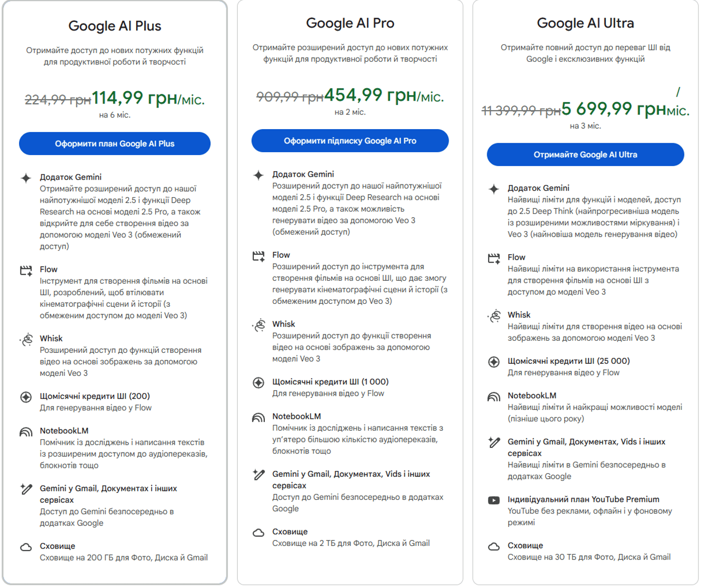
Task: Click the NotebookLM icon in AI Plus
Action: 26,432
